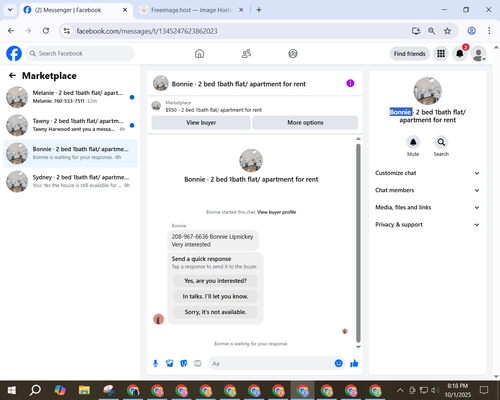500x400 pixels.
Task: Open the tab search dropdown arrow
Action: [x=10, y=10]
